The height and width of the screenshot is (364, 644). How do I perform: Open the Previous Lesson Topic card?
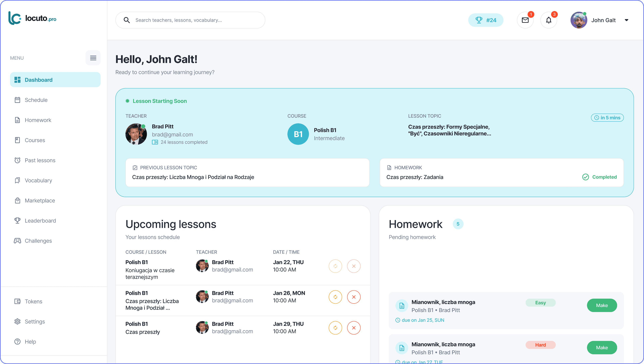click(247, 172)
